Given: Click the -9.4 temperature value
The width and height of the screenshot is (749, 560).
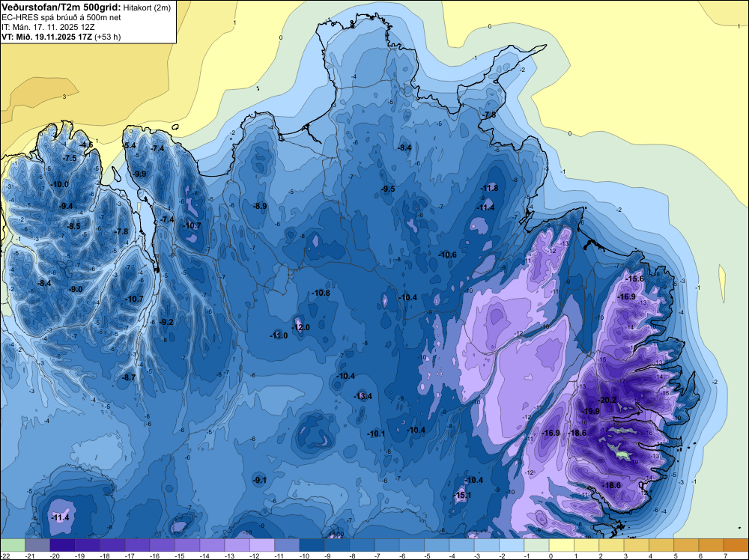Looking at the screenshot, I should (x=66, y=206).
